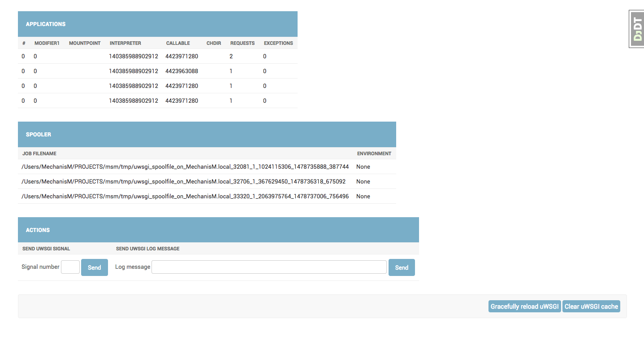Click None environment for the 33320 spool file

click(363, 197)
